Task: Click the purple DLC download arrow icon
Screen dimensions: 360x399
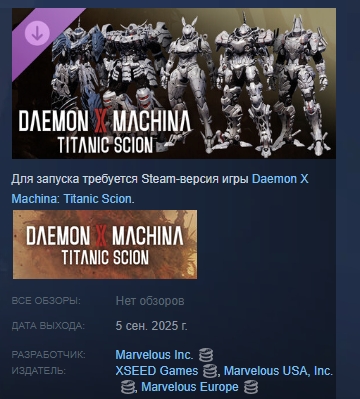Action: pos(37,33)
